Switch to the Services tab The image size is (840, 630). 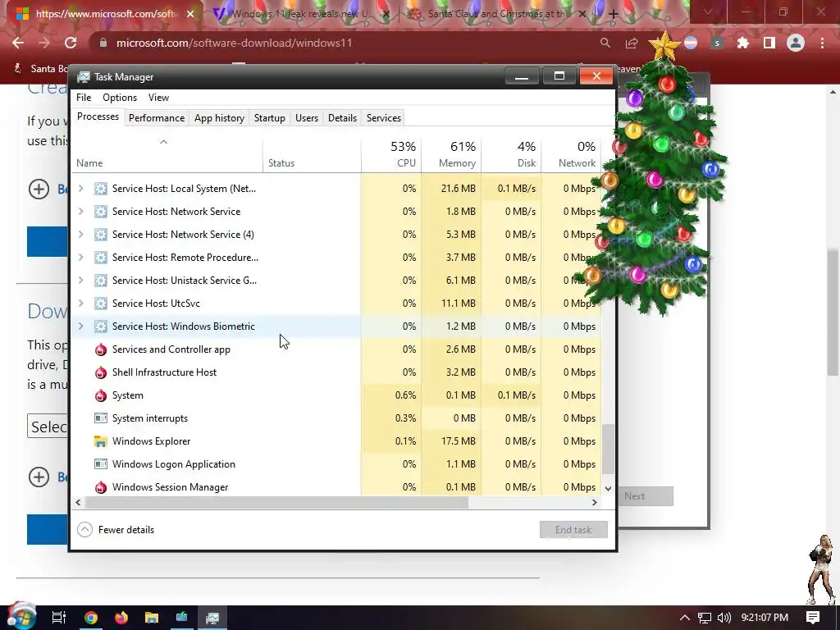coord(384,118)
